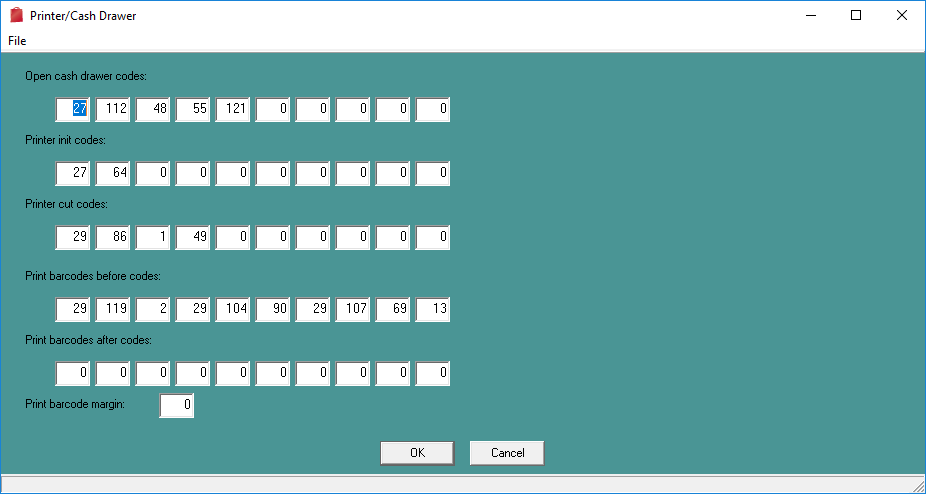
Task: Select the printer init code field showing 64
Action: click(x=113, y=173)
